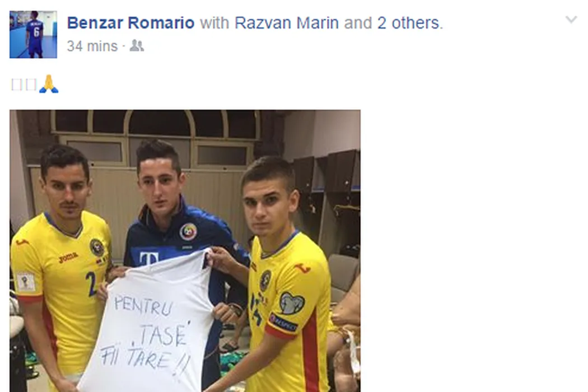The image size is (588, 392).
Task: Click the handwritten 'FII TARE' text on the shirt
Action: [145, 359]
